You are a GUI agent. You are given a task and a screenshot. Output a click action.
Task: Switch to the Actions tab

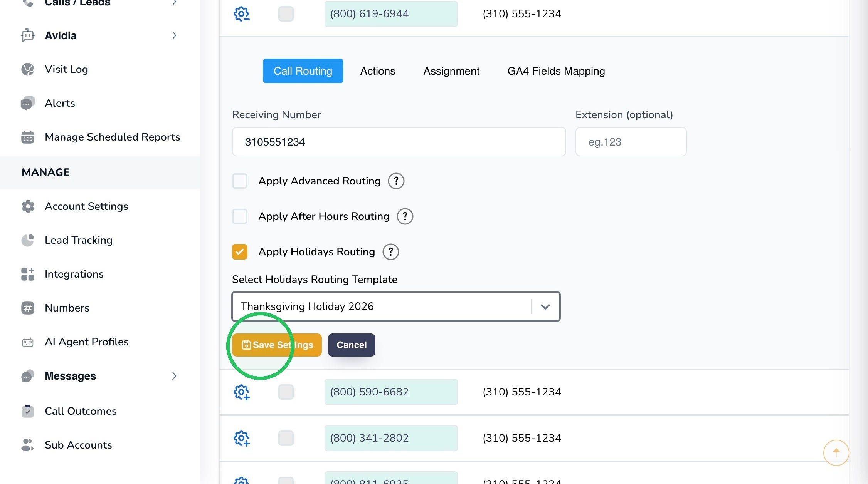click(378, 71)
